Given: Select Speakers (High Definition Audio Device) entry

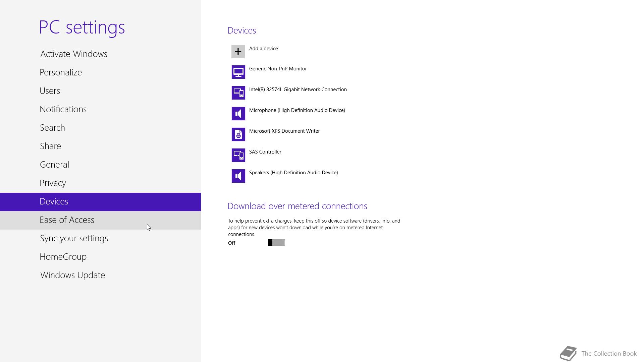Looking at the screenshot, I should tap(293, 173).
